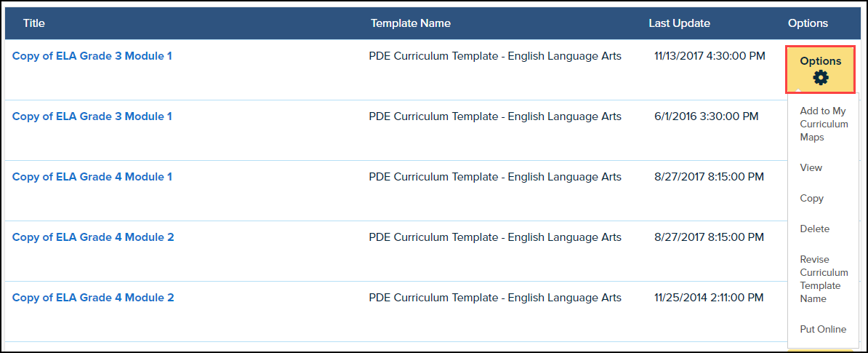Image resolution: width=868 pixels, height=353 pixels.
Task: Choose Put Online from the menu
Action: (x=823, y=329)
